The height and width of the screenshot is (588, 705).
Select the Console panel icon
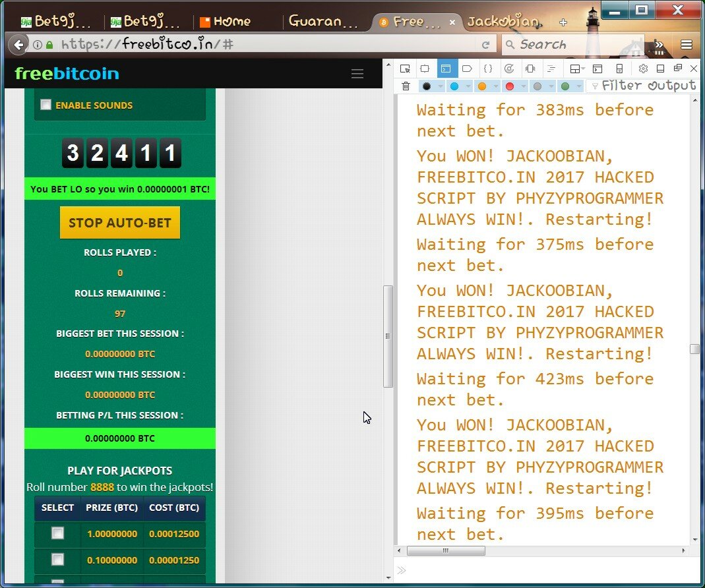click(x=446, y=69)
